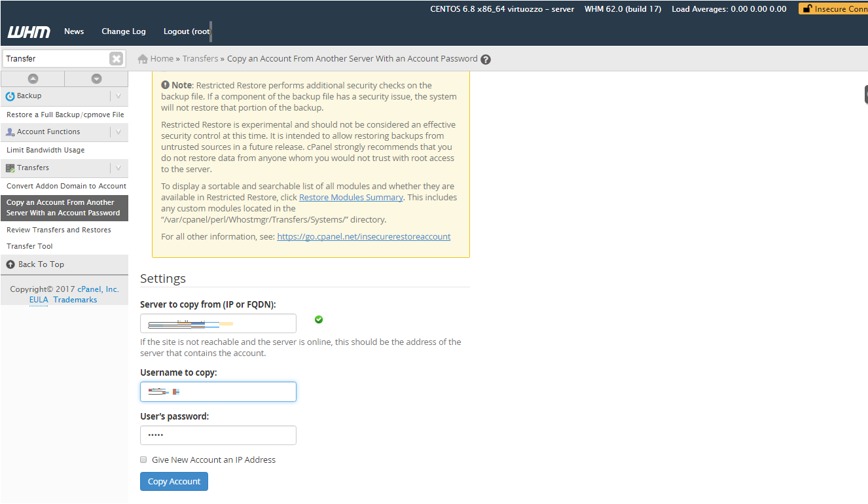Open Transfer Tool in sidebar
The image size is (868, 504).
click(x=29, y=246)
